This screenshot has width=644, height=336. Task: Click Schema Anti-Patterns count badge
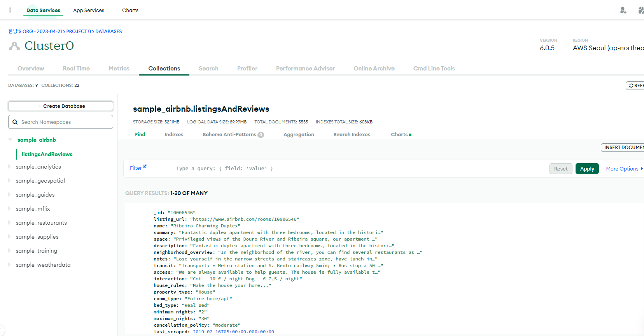[261, 135]
